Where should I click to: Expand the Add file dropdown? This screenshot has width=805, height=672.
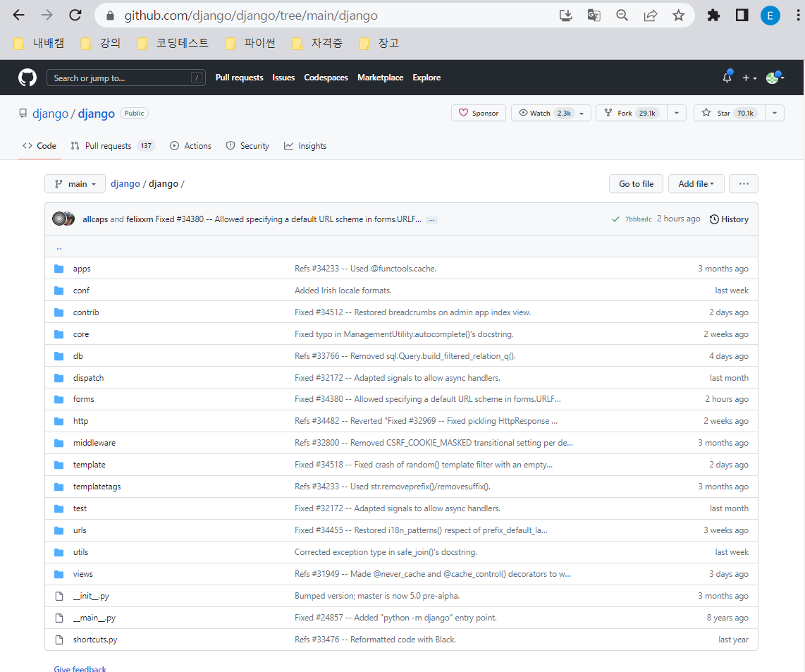pos(696,184)
